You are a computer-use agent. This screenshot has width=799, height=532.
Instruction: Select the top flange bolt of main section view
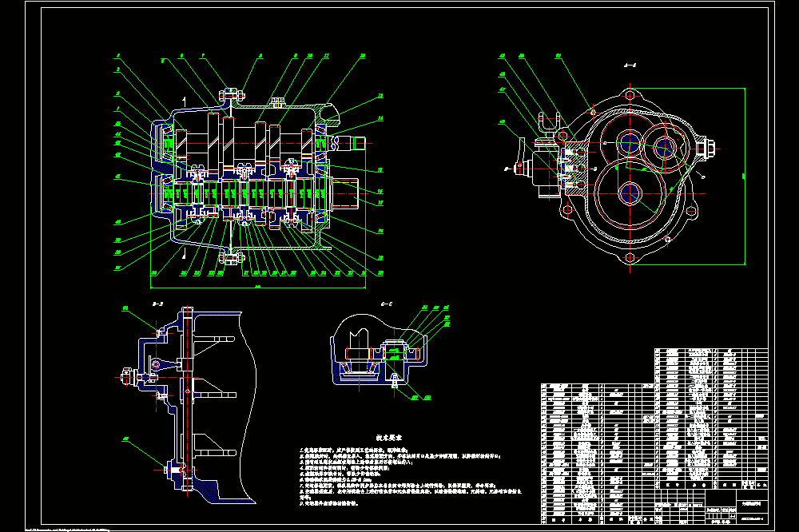232,94
